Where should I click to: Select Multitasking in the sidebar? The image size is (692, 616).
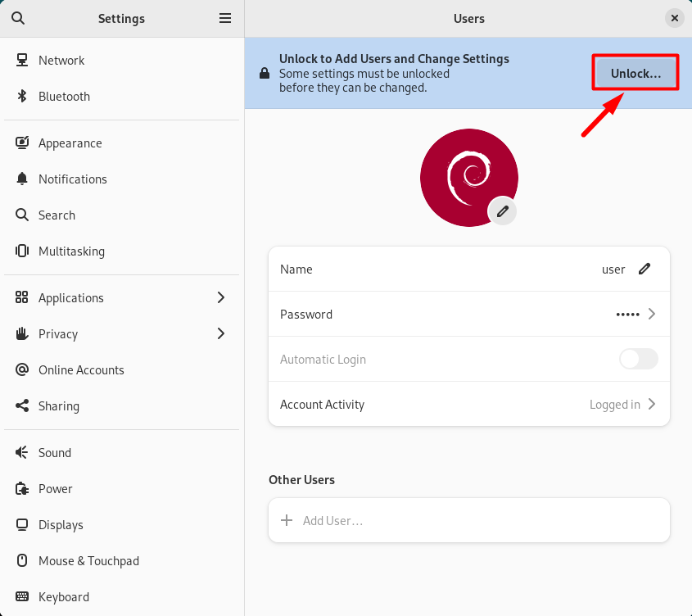[122, 251]
